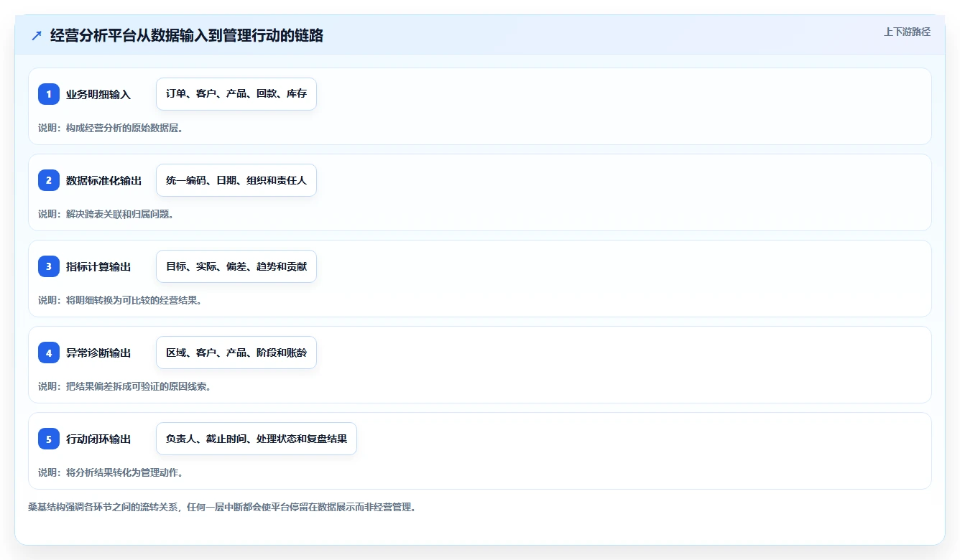Viewport: 960px width, 560px height.
Task: Select the step 1 number badge
Action: coord(49,94)
